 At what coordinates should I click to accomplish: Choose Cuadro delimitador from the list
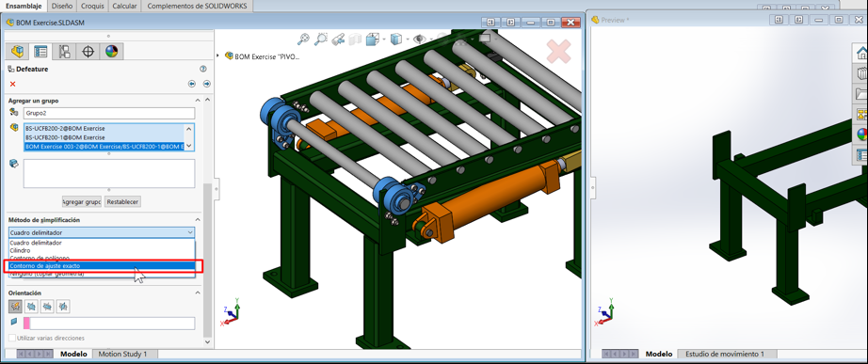[x=102, y=243]
